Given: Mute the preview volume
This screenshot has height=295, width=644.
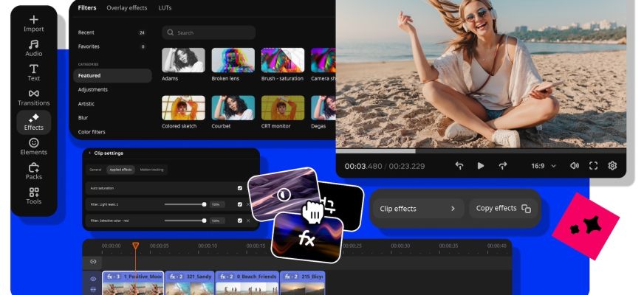Looking at the screenshot, I should tap(574, 166).
